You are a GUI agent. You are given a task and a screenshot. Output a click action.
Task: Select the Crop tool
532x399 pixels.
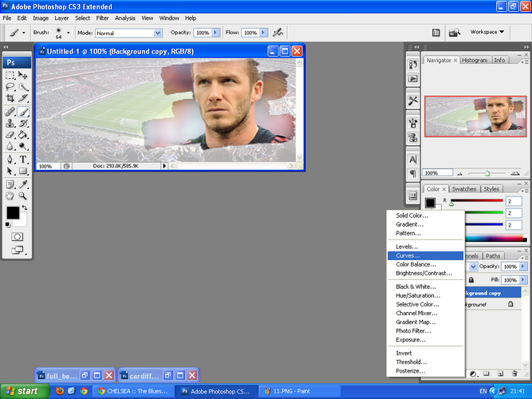pyautogui.click(x=10, y=98)
